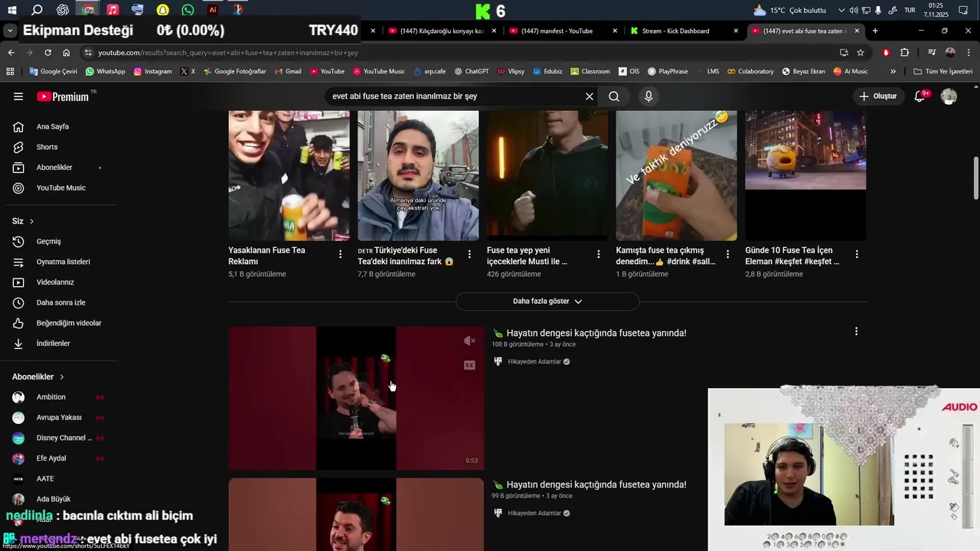Open the weather widget 15°C Çok bulutlu
Screen dimensions: 980x551
(789, 10)
